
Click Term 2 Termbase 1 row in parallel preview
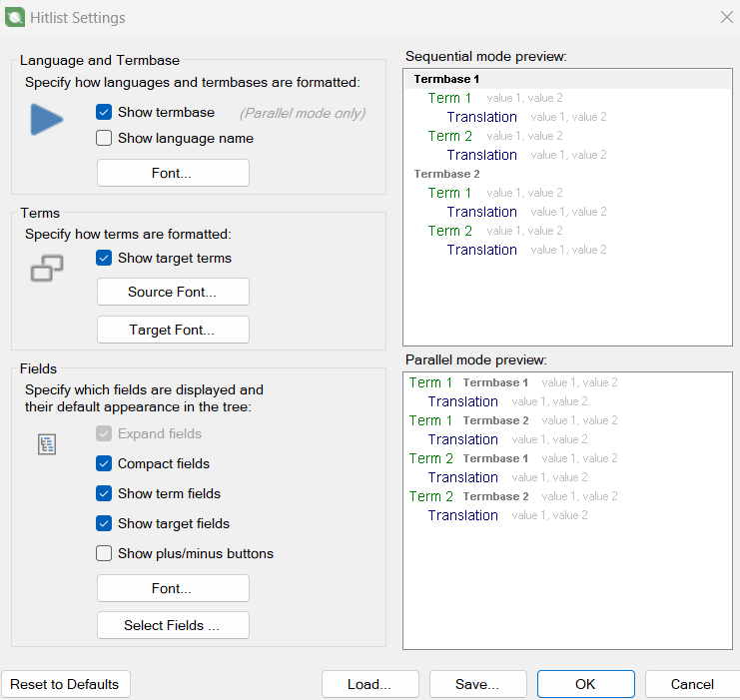pos(513,458)
